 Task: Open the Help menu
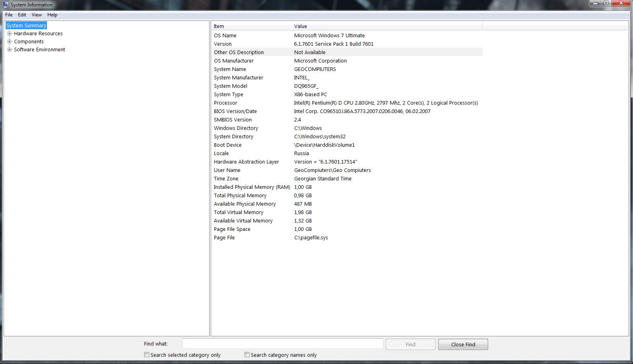[52, 15]
